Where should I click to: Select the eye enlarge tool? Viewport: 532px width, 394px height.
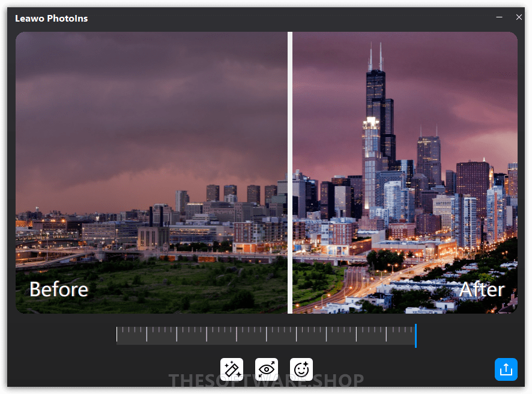pyautogui.click(x=267, y=369)
